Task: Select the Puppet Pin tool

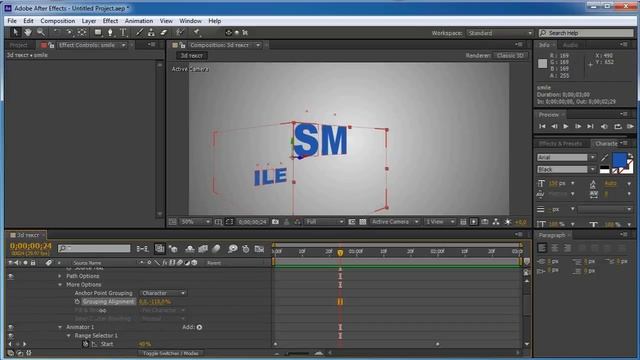Action: pyautogui.click(x=196, y=32)
